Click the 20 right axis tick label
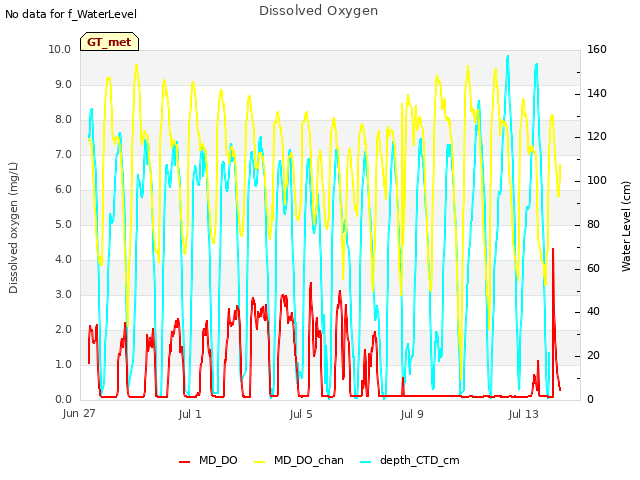 [x=593, y=356]
